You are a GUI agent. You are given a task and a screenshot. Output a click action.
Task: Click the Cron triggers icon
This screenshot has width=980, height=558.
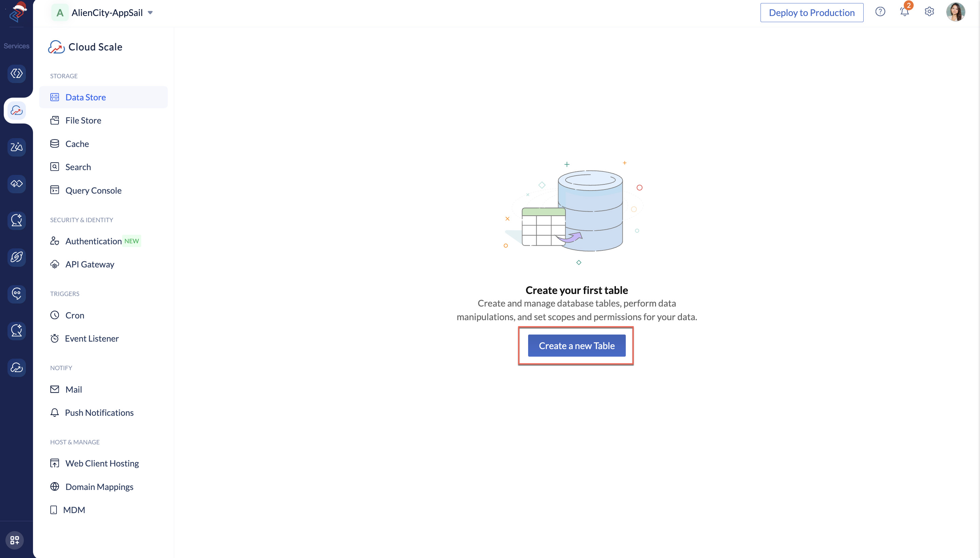[x=54, y=315]
